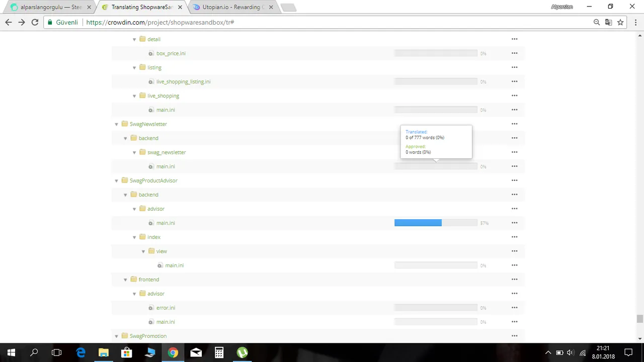
Task: Bookmark this page with the star icon
Action: 620,22
